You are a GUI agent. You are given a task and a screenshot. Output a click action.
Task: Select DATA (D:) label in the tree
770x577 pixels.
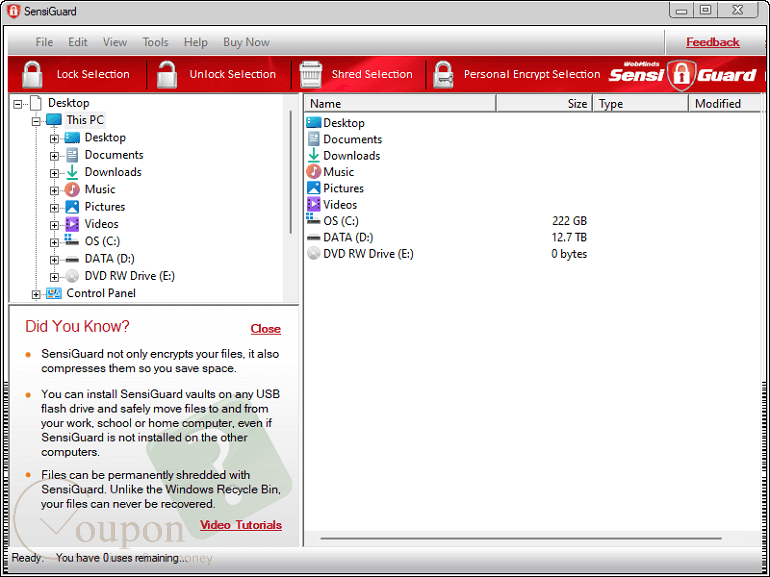(110, 259)
